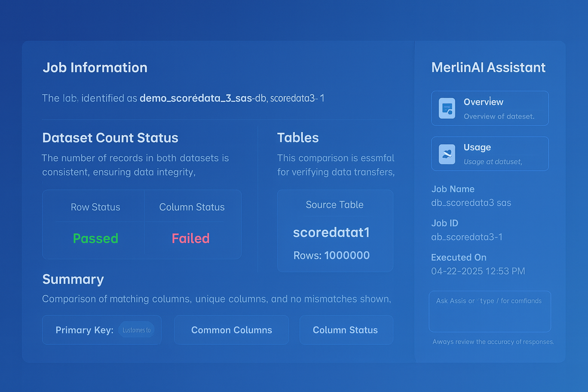Image resolution: width=588 pixels, height=392 pixels.
Task: Switch to the Common Columns tab
Action: tap(231, 330)
